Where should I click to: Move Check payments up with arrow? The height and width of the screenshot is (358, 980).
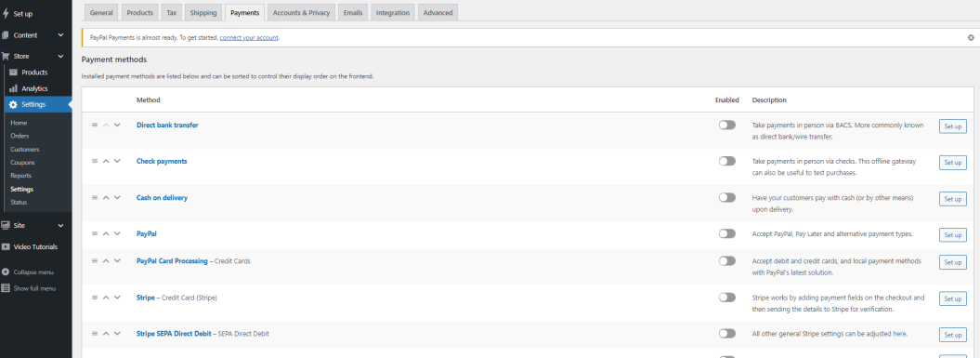[x=106, y=161]
